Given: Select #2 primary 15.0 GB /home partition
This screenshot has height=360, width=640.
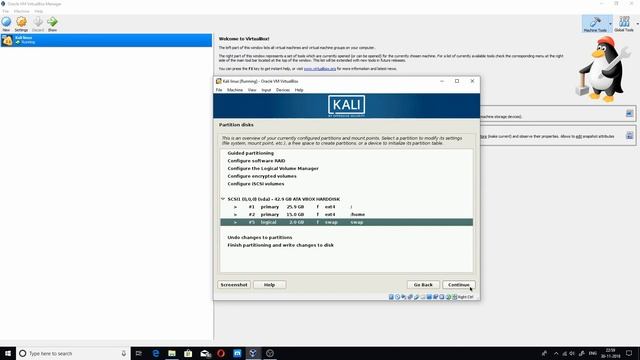Looking at the screenshot, I should point(347,214).
